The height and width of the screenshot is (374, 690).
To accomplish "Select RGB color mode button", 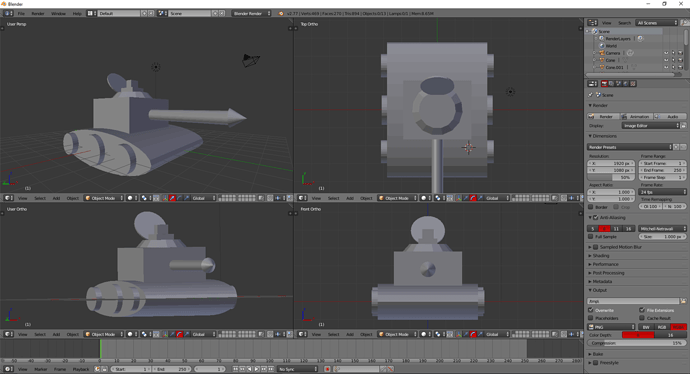I will pyautogui.click(x=662, y=327).
